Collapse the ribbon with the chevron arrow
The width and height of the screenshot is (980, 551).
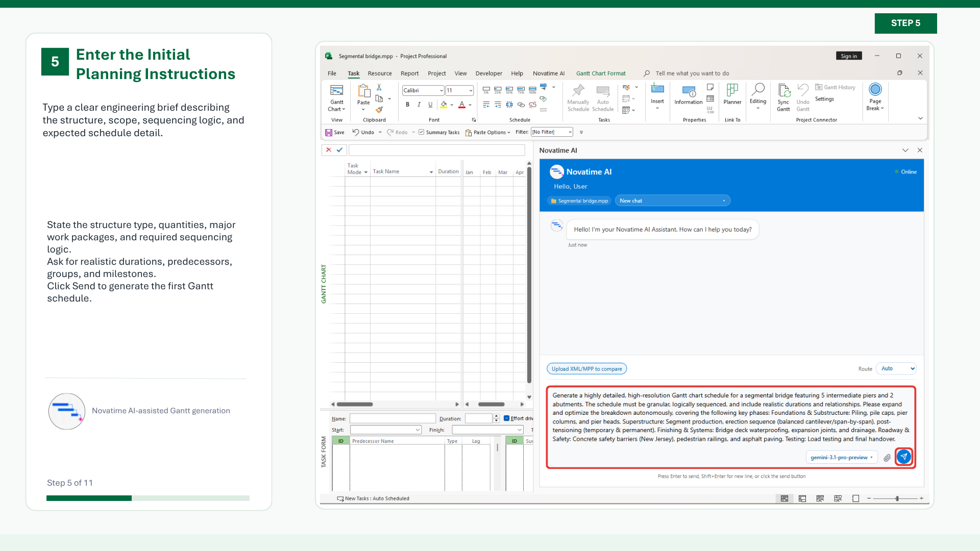tap(920, 118)
